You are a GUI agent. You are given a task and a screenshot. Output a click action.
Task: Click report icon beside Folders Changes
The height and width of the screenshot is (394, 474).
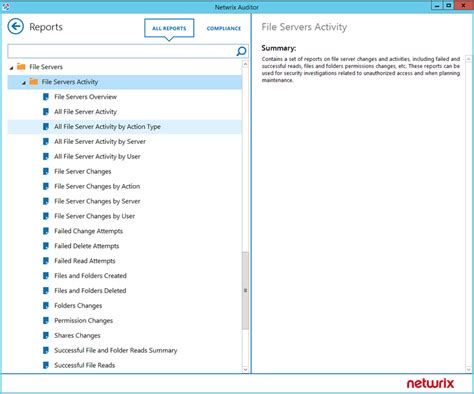click(x=46, y=306)
